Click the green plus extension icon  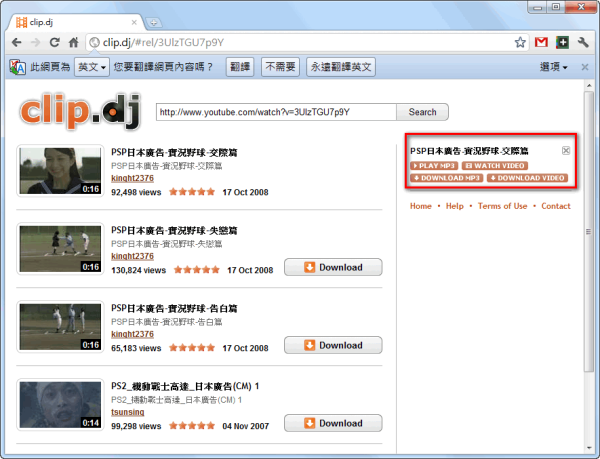562,42
